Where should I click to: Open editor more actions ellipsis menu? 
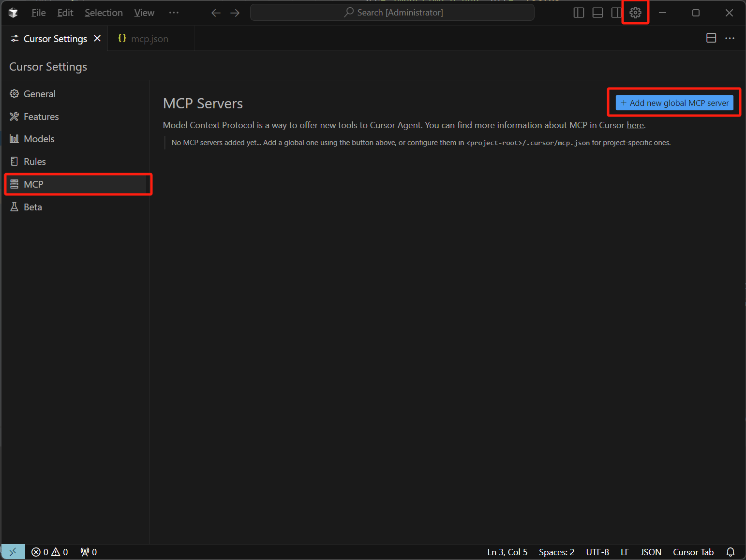click(730, 38)
